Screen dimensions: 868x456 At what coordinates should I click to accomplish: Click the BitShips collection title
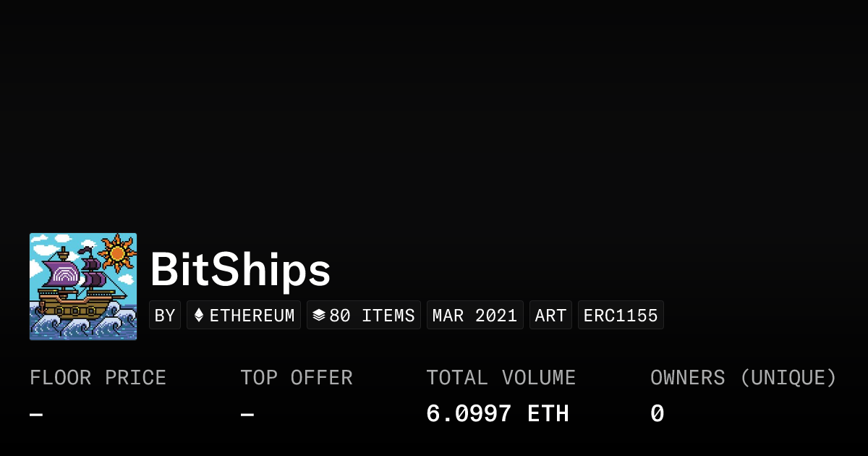click(x=240, y=271)
